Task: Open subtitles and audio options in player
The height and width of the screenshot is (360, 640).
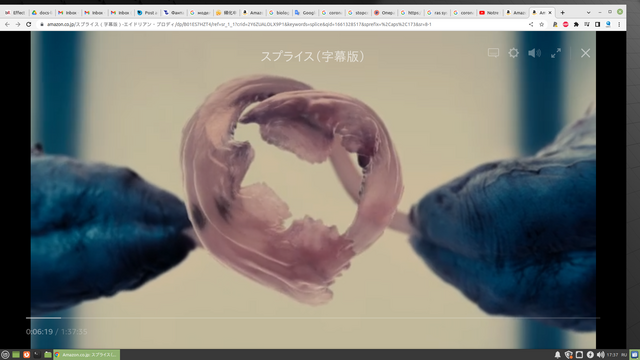Action: pyautogui.click(x=493, y=53)
